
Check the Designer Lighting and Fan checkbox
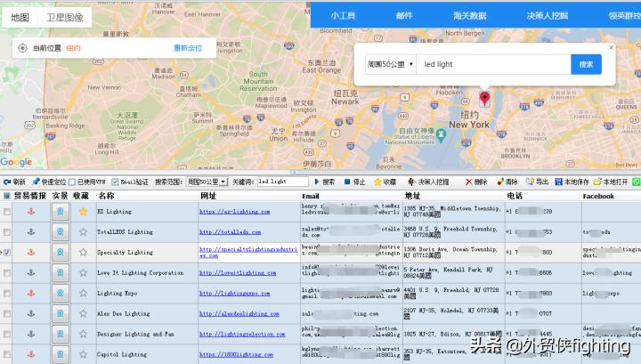pyautogui.click(x=7, y=334)
